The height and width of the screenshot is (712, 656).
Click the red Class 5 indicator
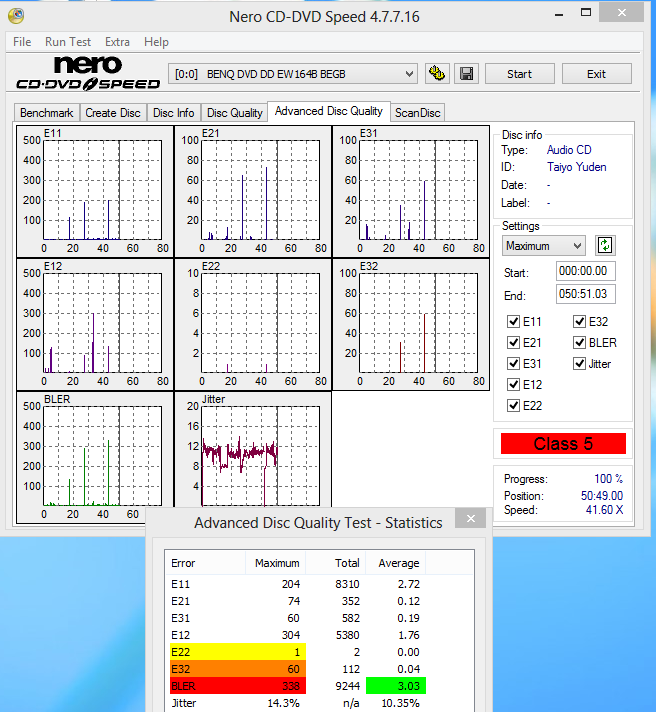coord(563,443)
